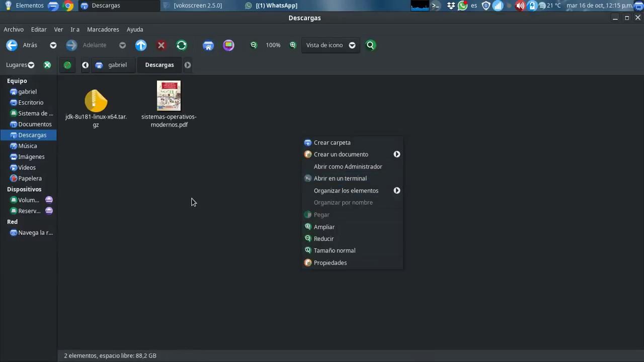
Task: Open the home folder from the toolbar
Action: click(x=208, y=45)
